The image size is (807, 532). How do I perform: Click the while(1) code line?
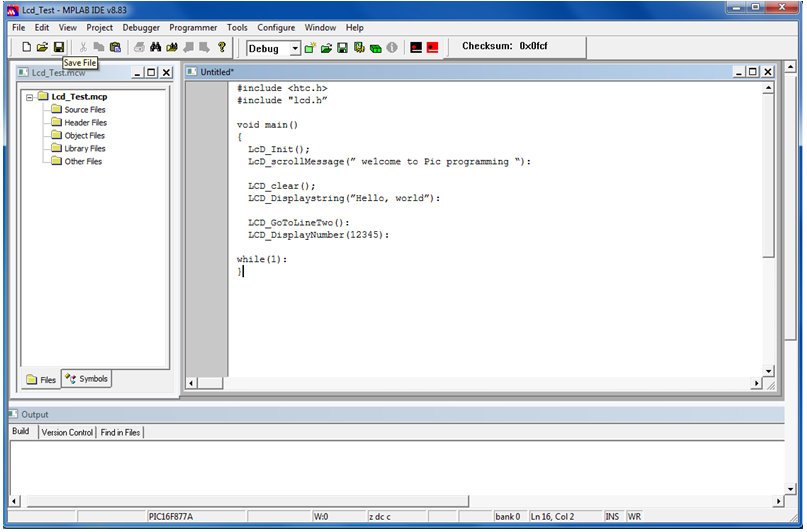click(x=262, y=259)
